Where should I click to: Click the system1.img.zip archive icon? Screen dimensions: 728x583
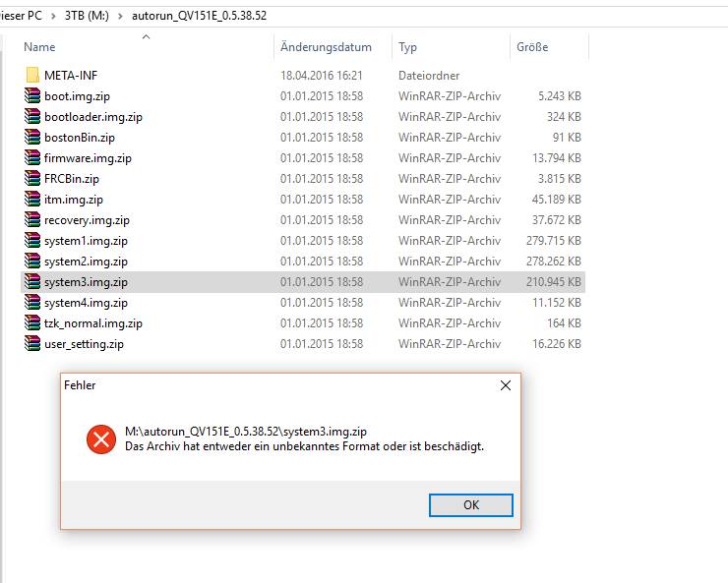tap(32, 241)
